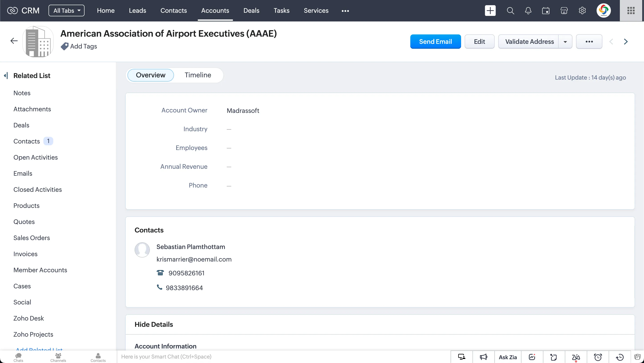
Task: Open Zoho Desk related list
Action: (28, 318)
